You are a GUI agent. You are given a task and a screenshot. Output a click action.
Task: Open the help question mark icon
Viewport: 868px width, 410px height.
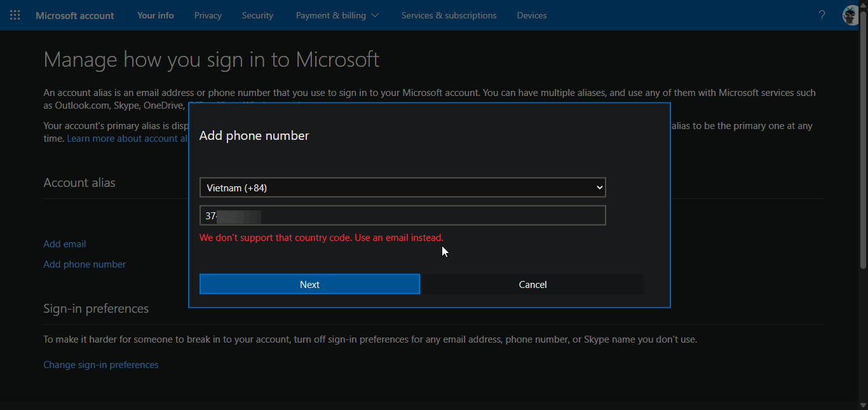(822, 15)
